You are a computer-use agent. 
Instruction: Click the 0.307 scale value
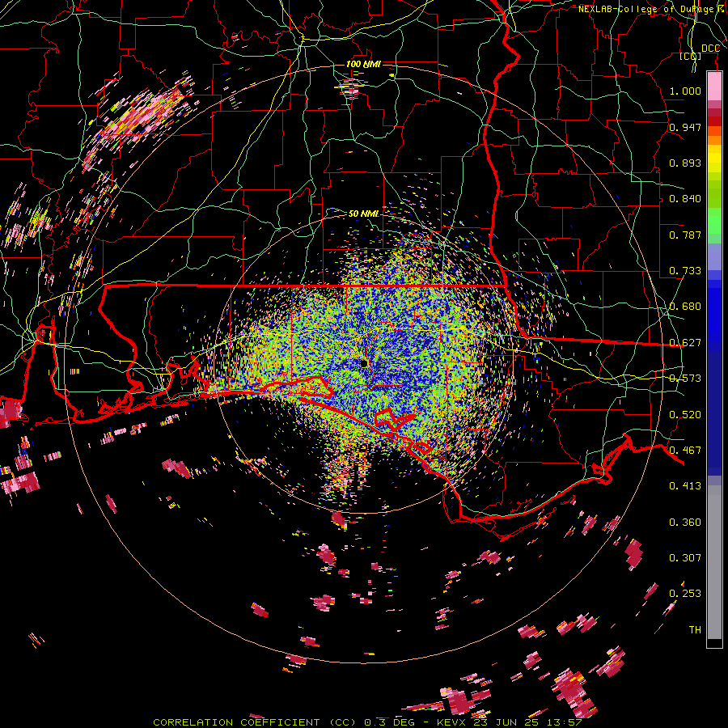685,557
